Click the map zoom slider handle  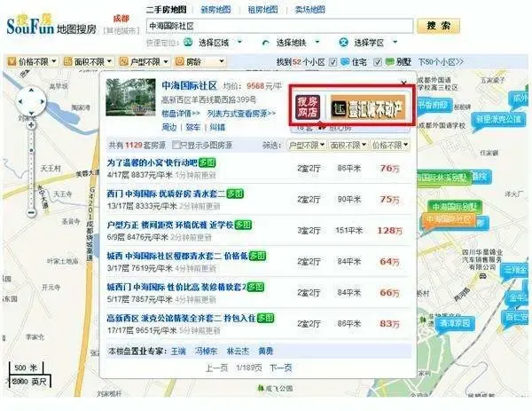(x=31, y=151)
